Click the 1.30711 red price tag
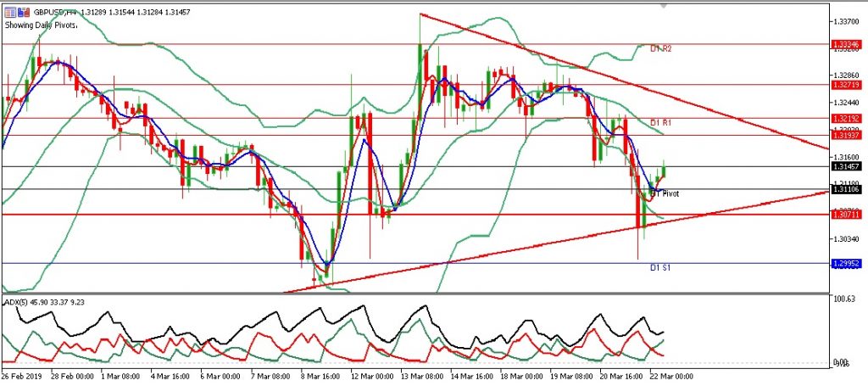Screen dimensions: 868x386 click(848, 215)
